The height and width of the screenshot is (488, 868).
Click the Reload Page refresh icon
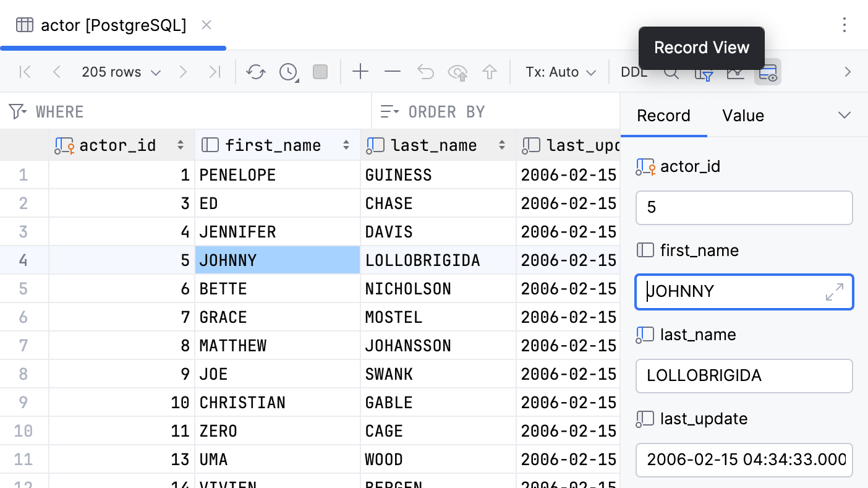(255, 72)
